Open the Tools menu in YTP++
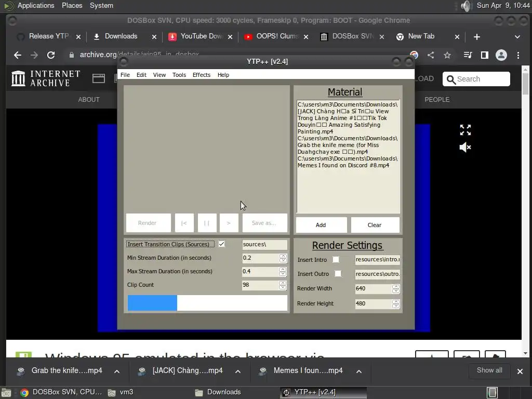Image resolution: width=532 pixels, height=399 pixels. 179,75
